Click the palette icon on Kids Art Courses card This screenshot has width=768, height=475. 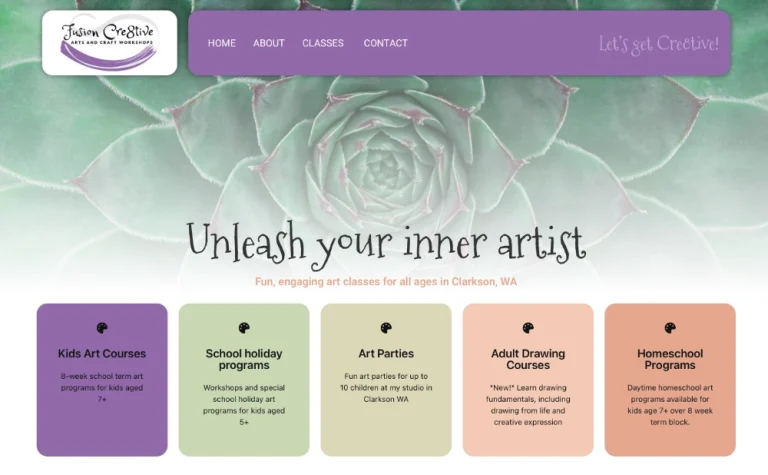[102, 328]
